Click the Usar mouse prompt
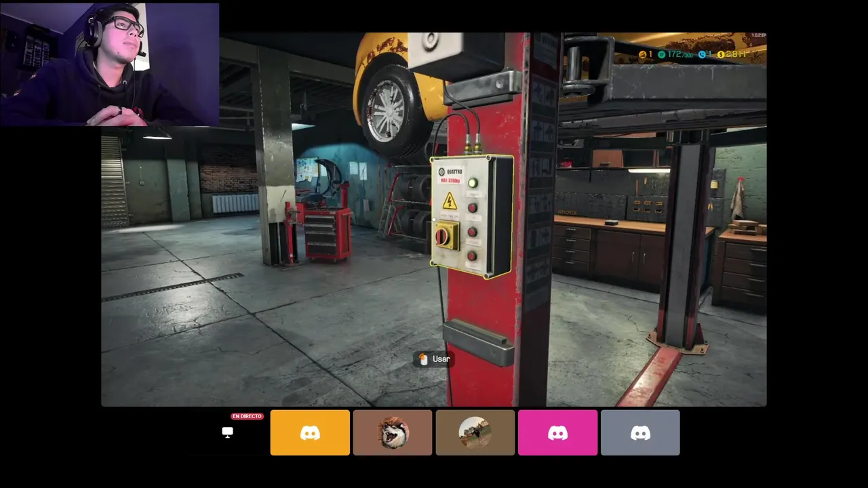 point(434,359)
